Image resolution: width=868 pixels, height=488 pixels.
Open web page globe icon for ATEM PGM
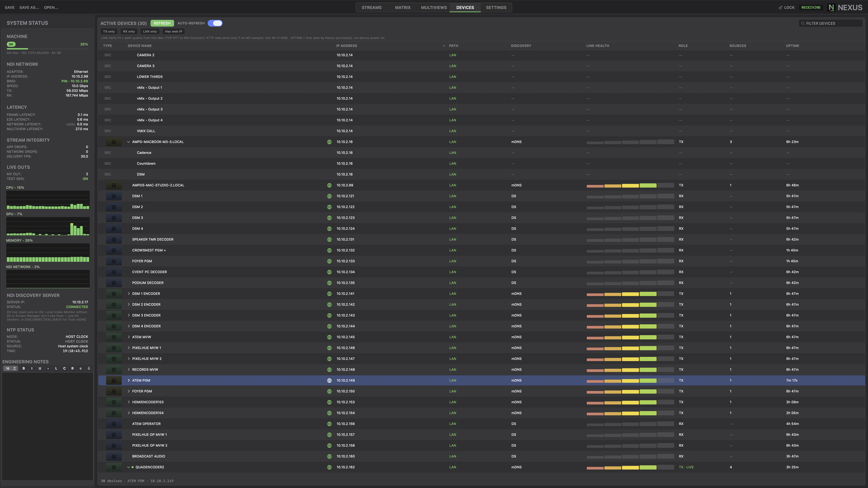point(329,381)
